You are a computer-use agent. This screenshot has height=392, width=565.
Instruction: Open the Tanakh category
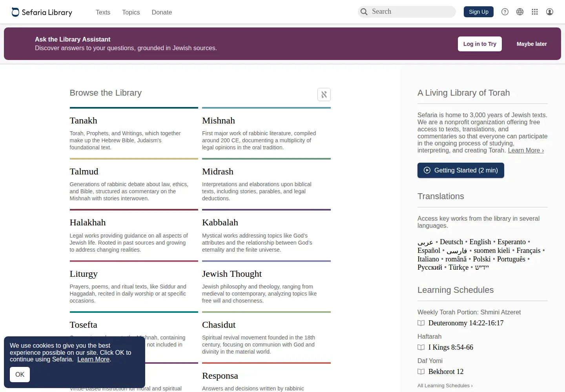83,121
